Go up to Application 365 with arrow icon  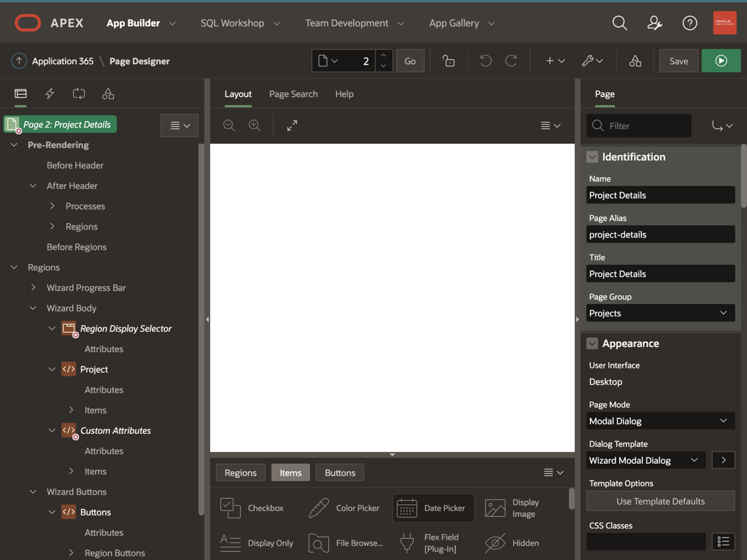(x=19, y=61)
